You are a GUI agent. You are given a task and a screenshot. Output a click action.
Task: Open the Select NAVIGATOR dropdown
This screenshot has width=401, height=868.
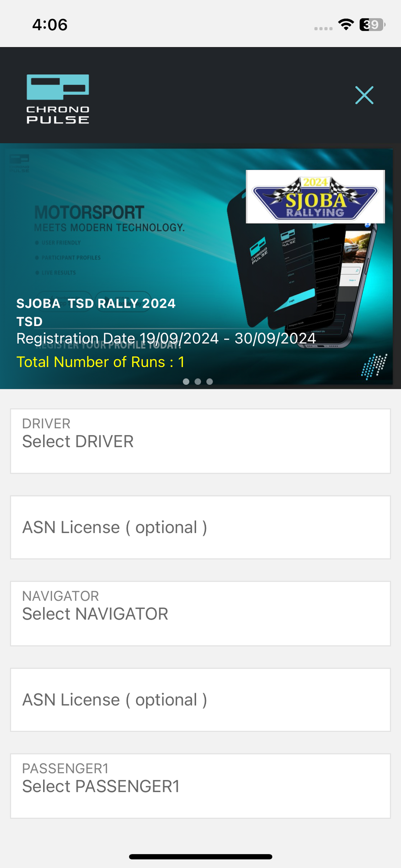[200, 614]
